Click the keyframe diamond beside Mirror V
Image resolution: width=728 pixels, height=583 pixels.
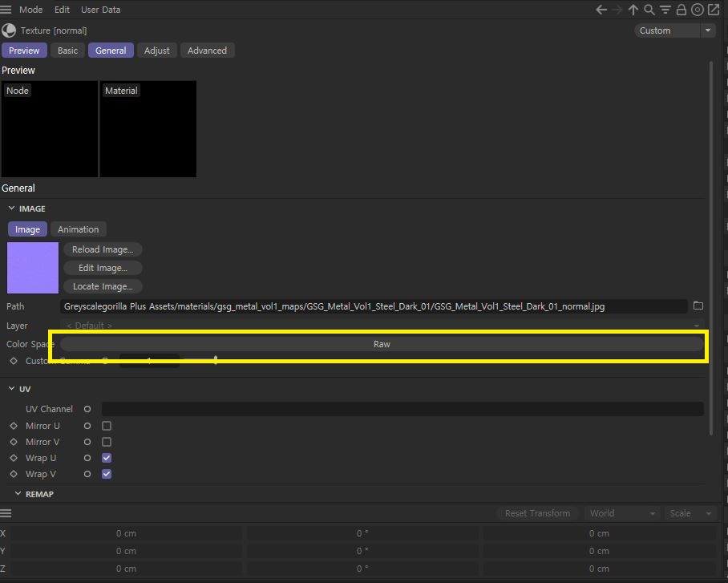pos(14,442)
